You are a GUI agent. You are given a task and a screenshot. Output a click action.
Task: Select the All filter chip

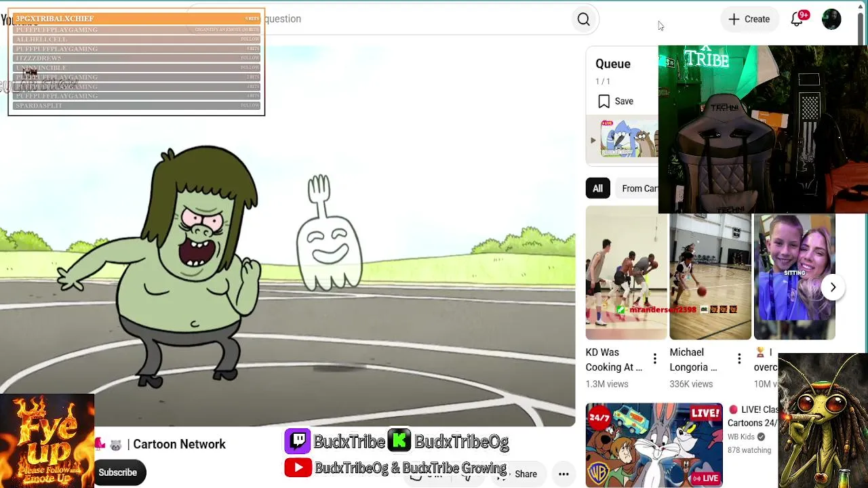click(x=597, y=188)
